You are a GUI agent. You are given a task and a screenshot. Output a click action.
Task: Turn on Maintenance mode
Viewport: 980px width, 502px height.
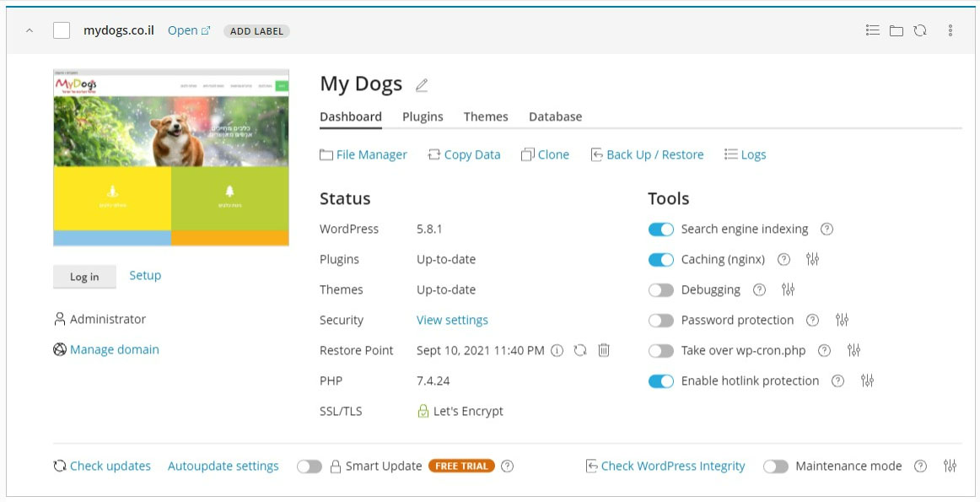tap(775, 466)
